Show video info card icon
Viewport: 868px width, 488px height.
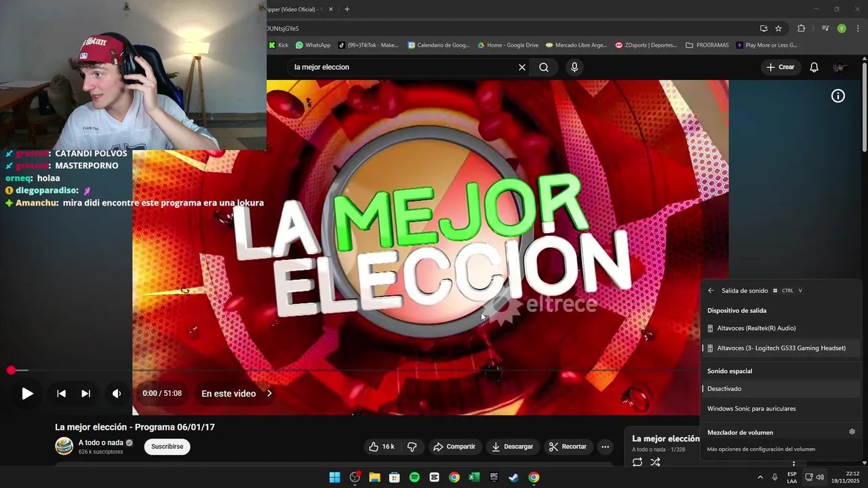[838, 96]
